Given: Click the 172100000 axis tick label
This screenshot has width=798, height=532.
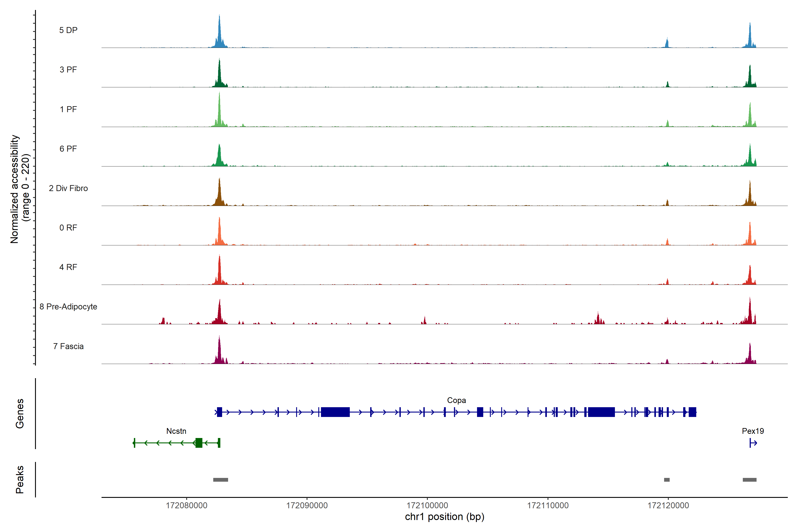Looking at the screenshot, I should (427, 506).
